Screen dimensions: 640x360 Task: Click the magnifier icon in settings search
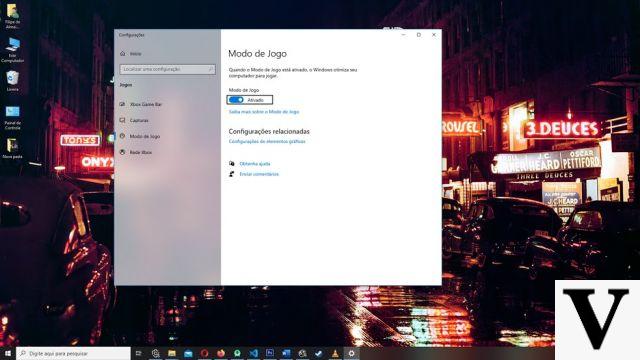[x=211, y=69]
